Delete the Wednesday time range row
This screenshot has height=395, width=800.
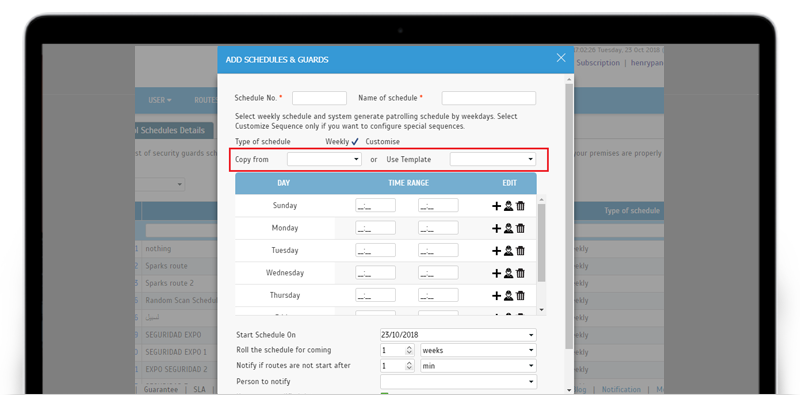tap(520, 273)
